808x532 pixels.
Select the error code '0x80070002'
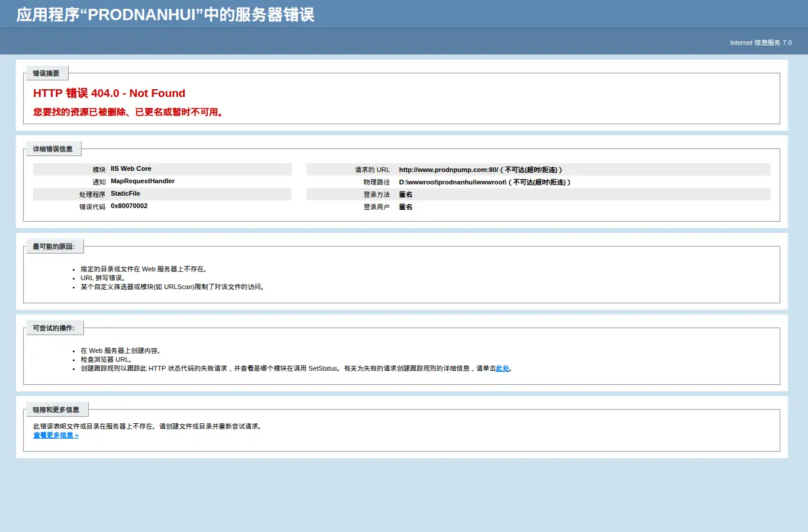[x=129, y=206]
